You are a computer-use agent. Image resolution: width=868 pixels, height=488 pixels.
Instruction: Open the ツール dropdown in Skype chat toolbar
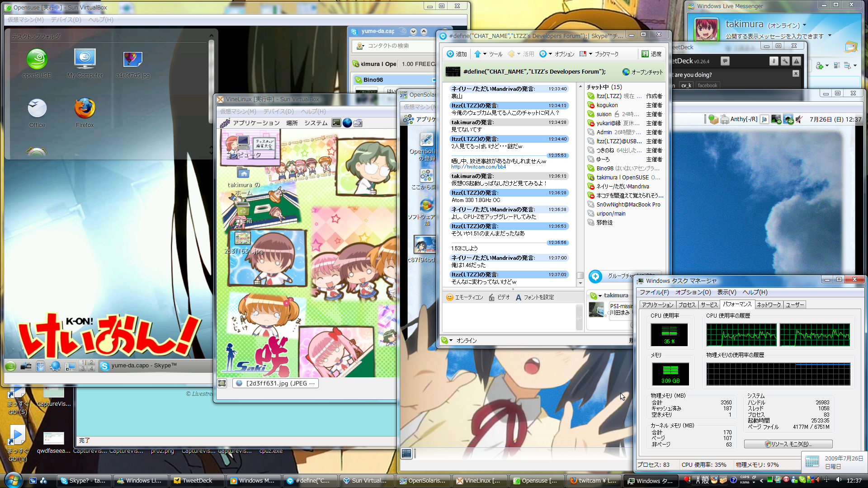(488, 54)
